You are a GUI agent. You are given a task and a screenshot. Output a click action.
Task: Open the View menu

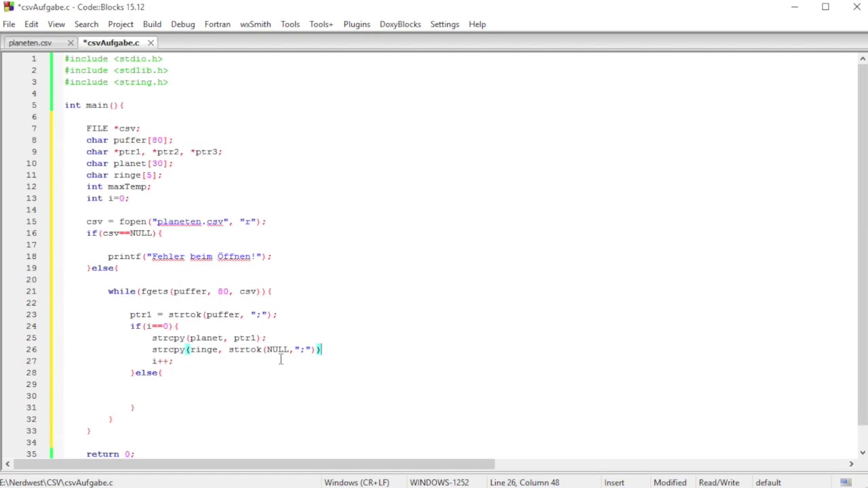[x=56, y=24]
